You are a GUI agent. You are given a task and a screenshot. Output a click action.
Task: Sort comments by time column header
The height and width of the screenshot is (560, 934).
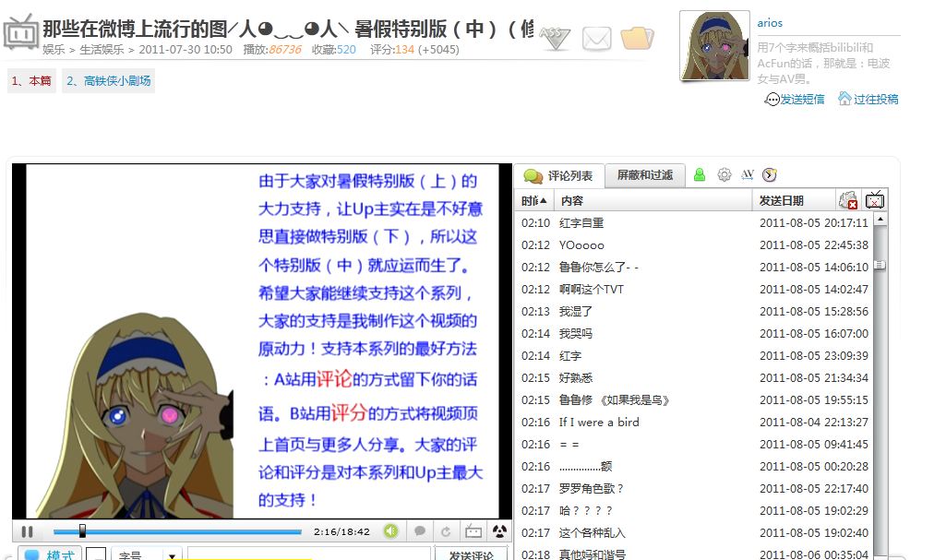click(534, 201)
